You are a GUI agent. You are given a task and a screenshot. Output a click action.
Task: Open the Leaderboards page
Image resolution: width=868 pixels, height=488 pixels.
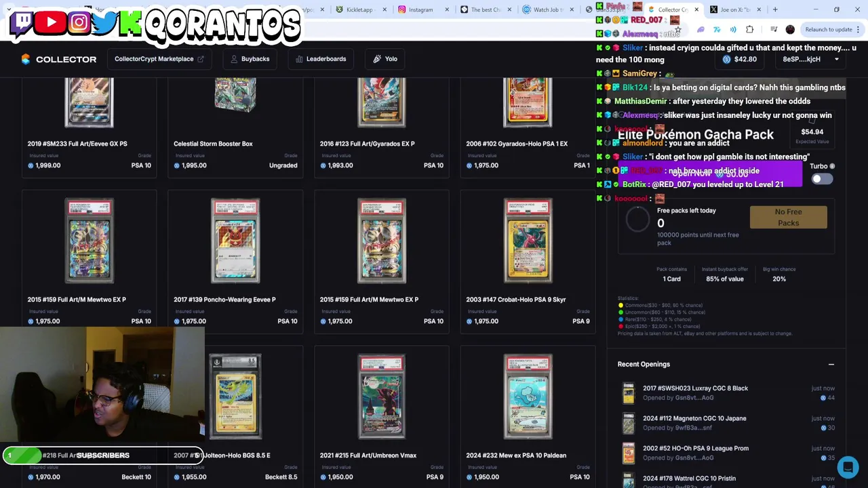321,59
